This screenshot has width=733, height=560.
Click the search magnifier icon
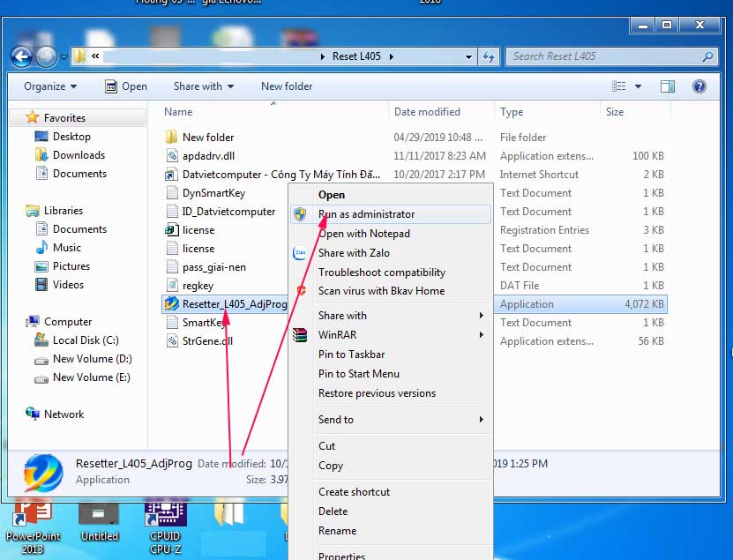(x=707, y=56)
